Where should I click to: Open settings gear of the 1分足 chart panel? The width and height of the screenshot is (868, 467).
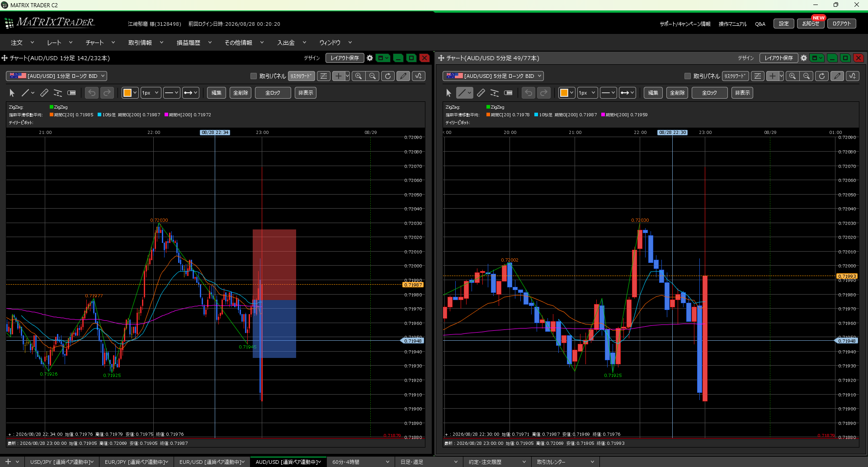click(x=370, y=58)
